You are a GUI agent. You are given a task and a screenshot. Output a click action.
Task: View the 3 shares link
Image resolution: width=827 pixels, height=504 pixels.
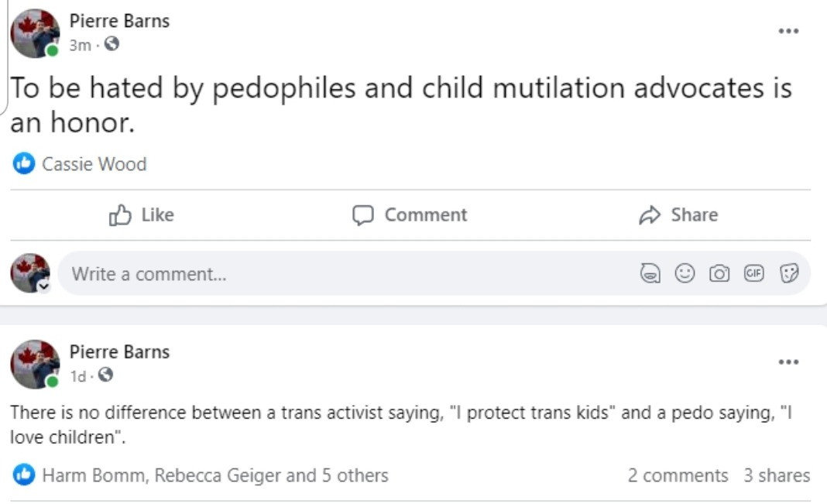777,475
